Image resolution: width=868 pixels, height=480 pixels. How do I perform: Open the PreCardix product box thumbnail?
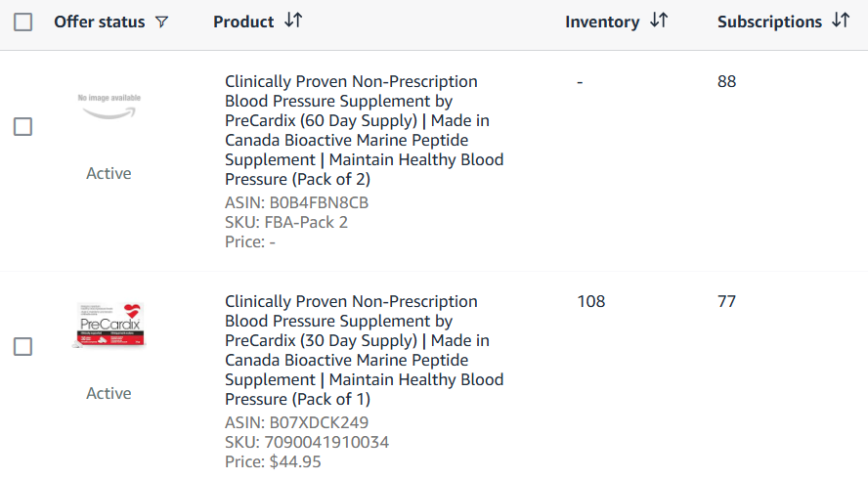coord(108,326)
